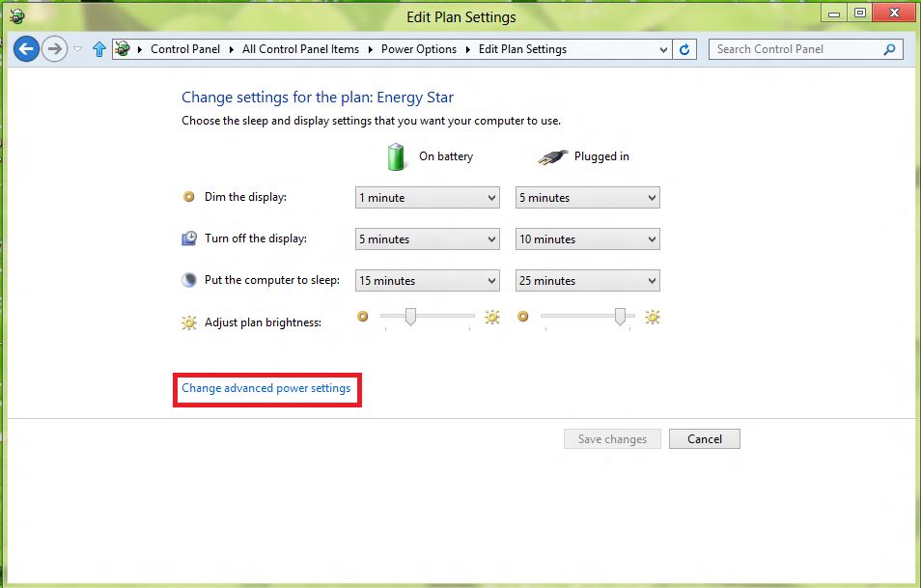Click the plugged in brightness slider thumb
Screen dimensions: 921x588
[620, 316]
